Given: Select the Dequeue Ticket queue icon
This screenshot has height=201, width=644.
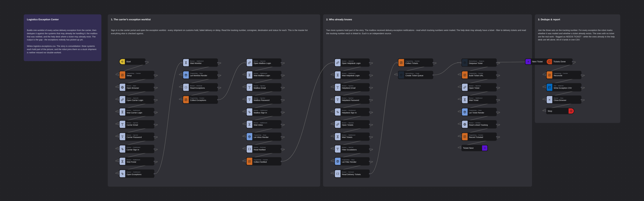Looking at the screenshot, I should [464, 63].
